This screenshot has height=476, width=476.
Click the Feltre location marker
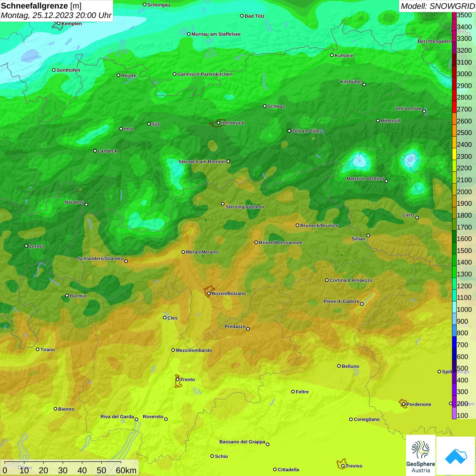[293, 392]
